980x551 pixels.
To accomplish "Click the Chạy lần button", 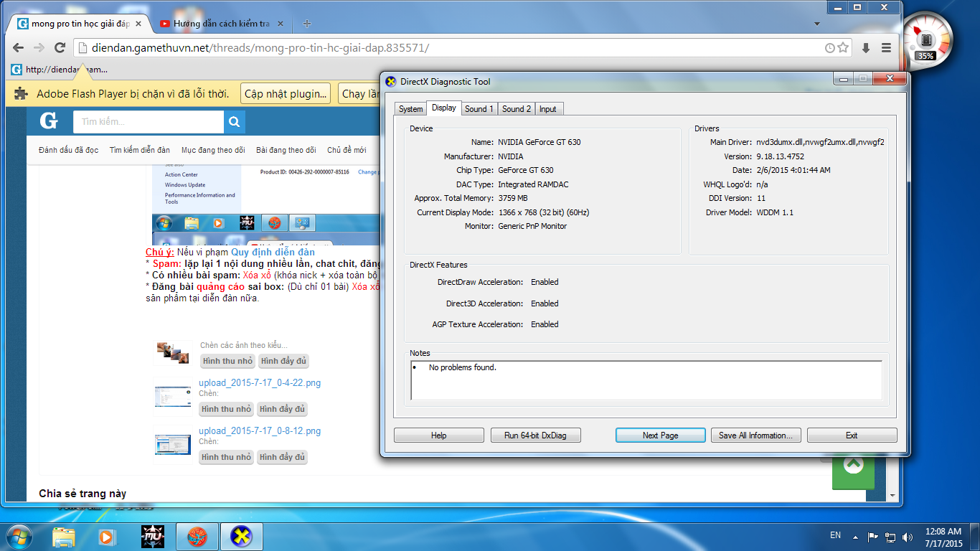I will click(359, 93).
